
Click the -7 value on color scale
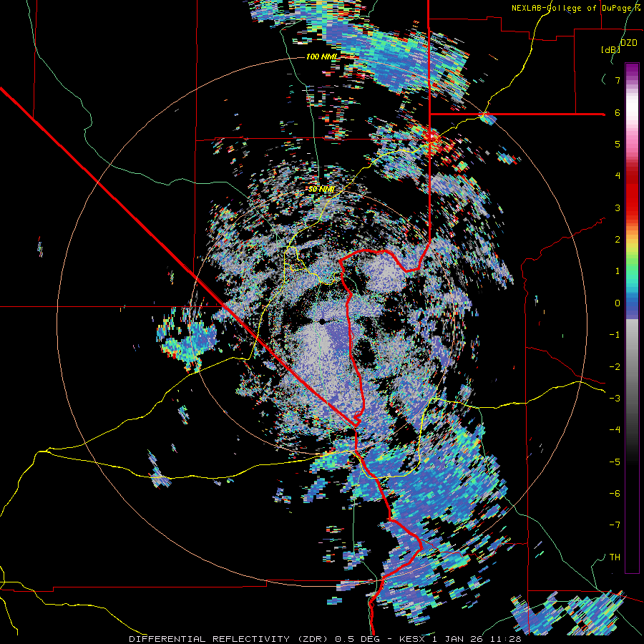615,525
